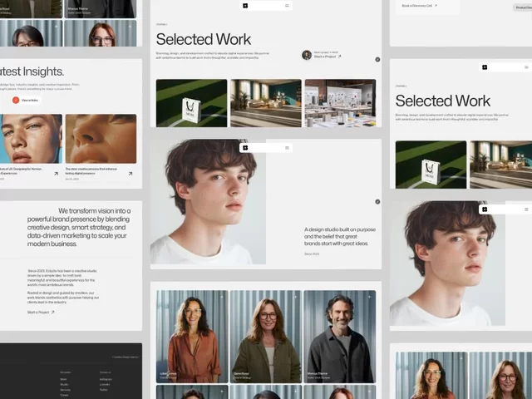
Task: Click the arrow icon beside 'The clear creative process' article
Action: 131,174
